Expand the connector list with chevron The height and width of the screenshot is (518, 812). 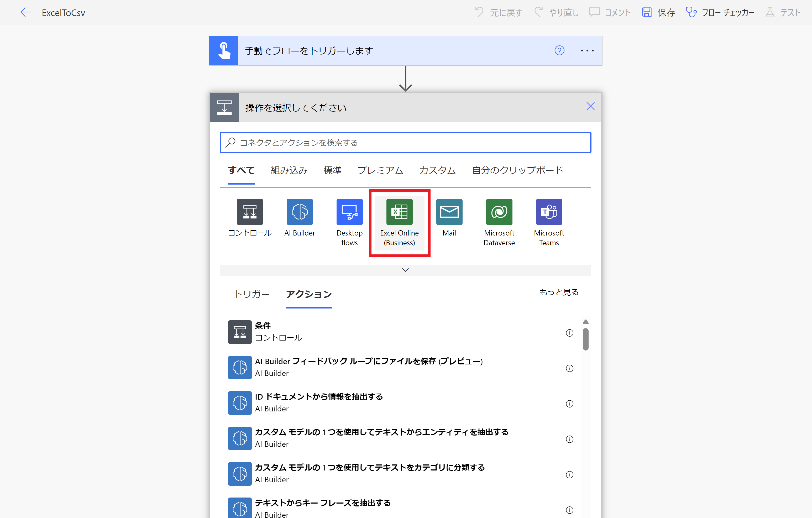coord(405,270)
